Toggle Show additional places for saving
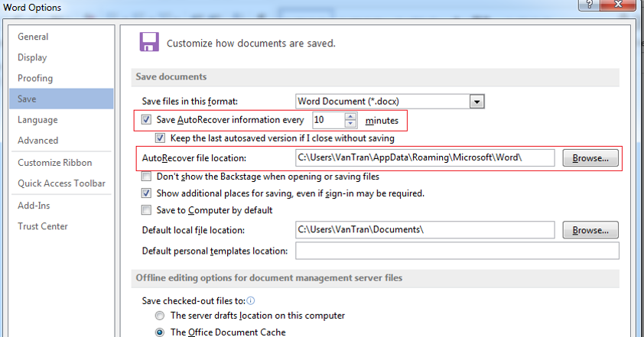 pyautogui.click(x=147, y=193)
